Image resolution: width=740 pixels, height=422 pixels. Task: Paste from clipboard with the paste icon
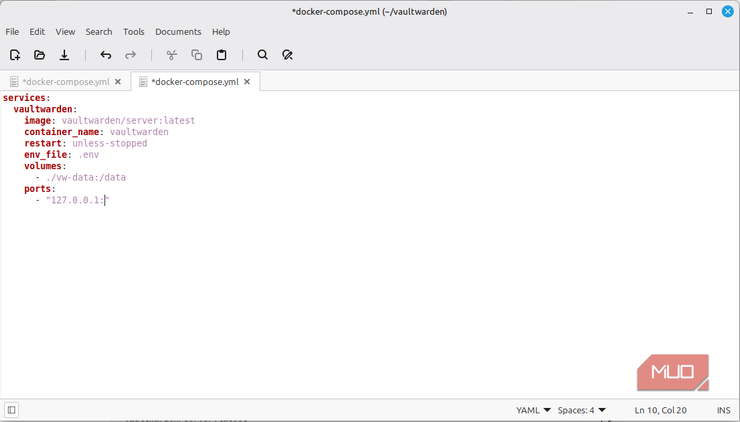tap(221, 55)
